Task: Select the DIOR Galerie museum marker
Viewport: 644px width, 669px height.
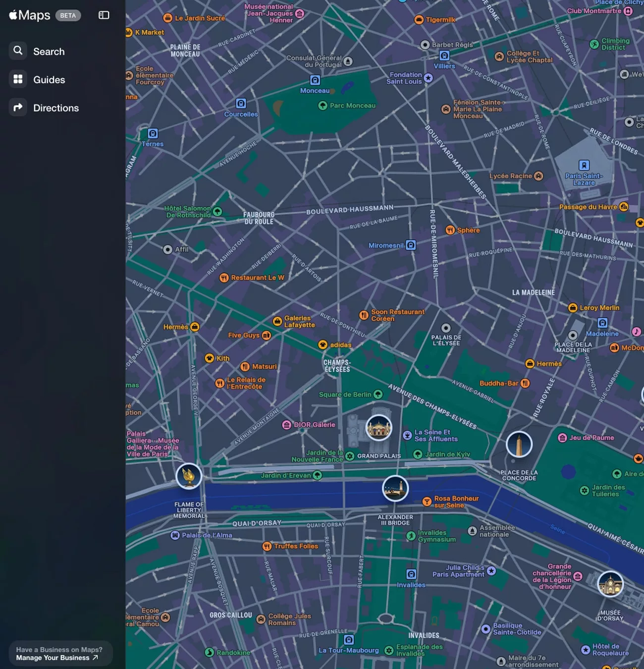Action: (286, 425)
